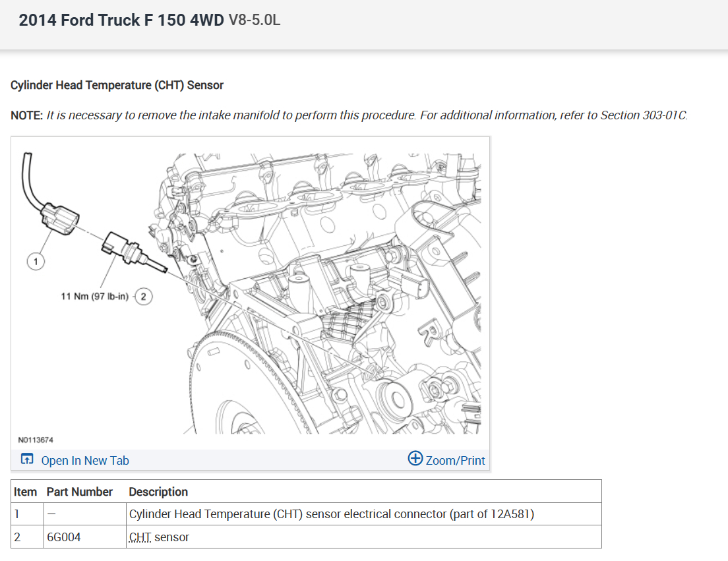
Task: Click the NOTE about removing intake manifold
Action: (x=349, y=115)
